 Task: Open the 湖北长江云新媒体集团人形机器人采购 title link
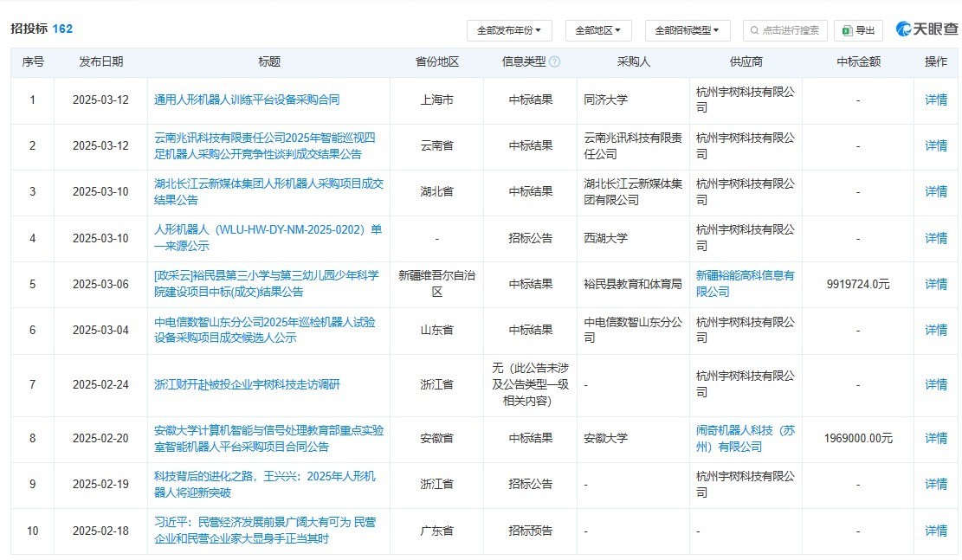coord(268,192)
